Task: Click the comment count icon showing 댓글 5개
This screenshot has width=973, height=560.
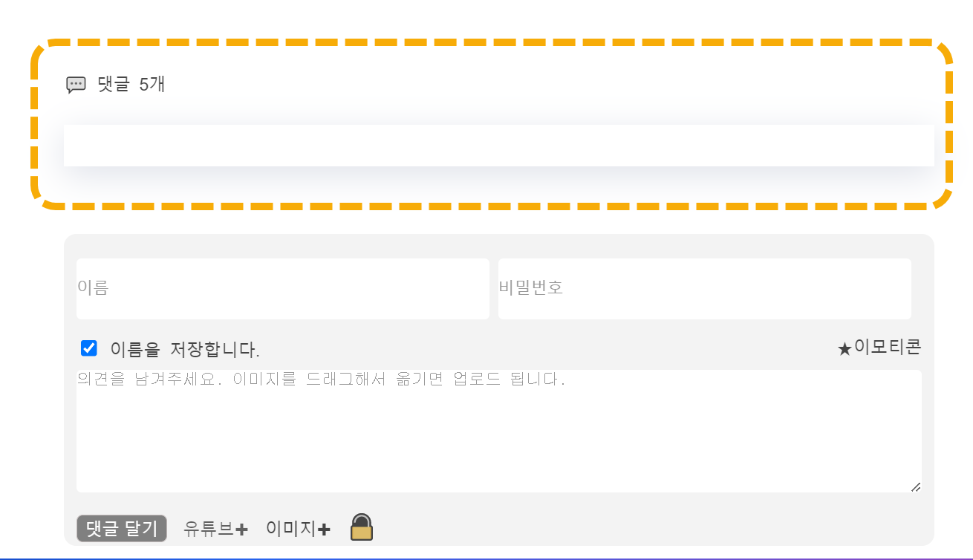Action: click(x=75, y=84)
